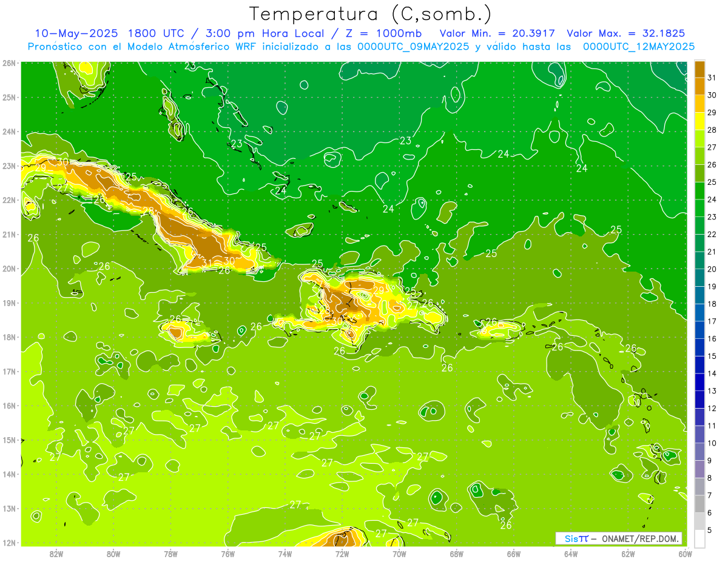
Task: Select "Valor Min. = 20.3917" text
Action: 498,33
